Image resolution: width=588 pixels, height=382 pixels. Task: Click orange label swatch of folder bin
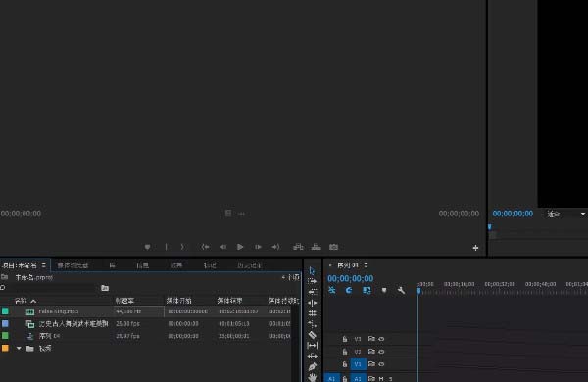pyautogui.click(x=5, y=348)
